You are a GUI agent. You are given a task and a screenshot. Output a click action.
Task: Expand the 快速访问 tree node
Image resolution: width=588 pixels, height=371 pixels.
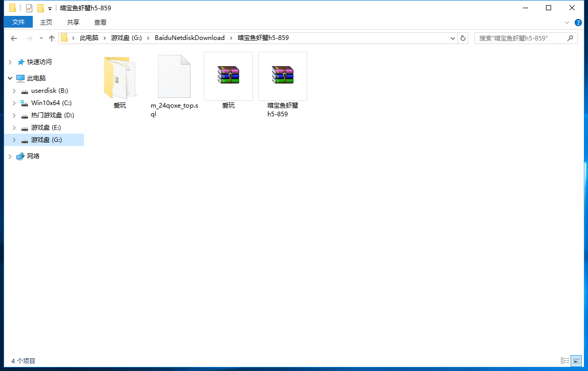coord(10,62)
